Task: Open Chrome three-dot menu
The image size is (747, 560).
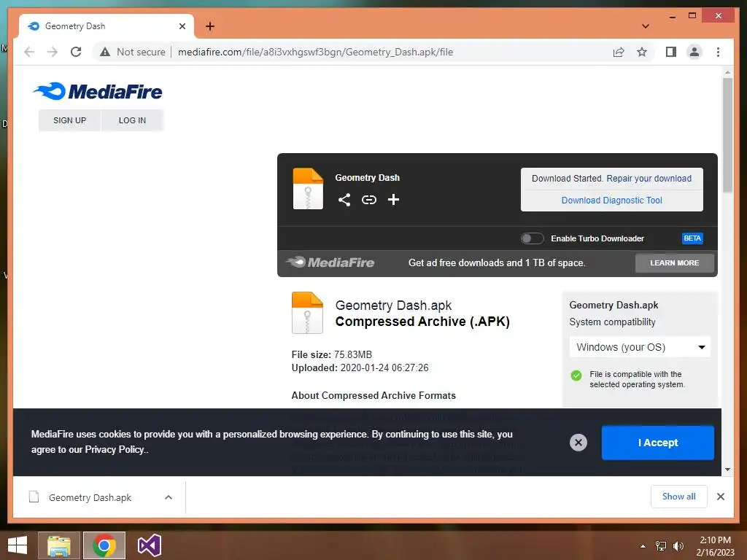Action: coord(718,52)
